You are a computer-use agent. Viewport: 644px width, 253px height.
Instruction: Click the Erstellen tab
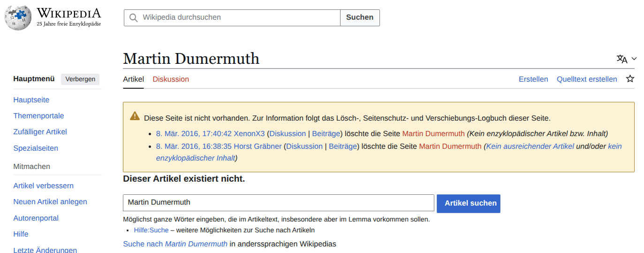533,79
